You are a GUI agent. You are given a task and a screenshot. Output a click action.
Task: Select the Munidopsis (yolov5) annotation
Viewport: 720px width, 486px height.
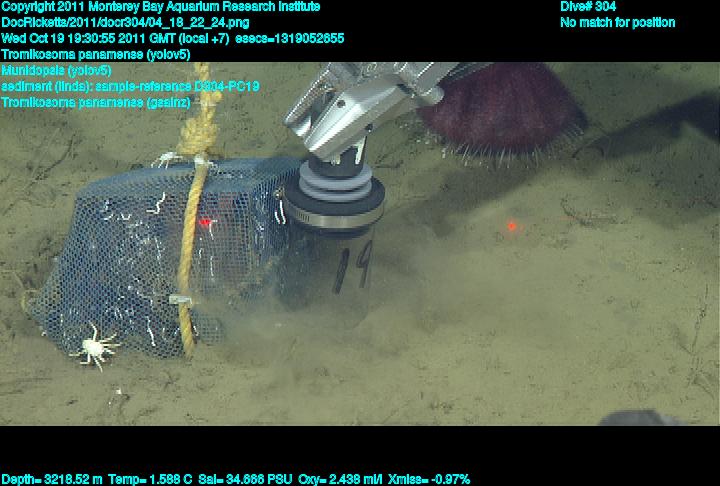pos(57,70)
